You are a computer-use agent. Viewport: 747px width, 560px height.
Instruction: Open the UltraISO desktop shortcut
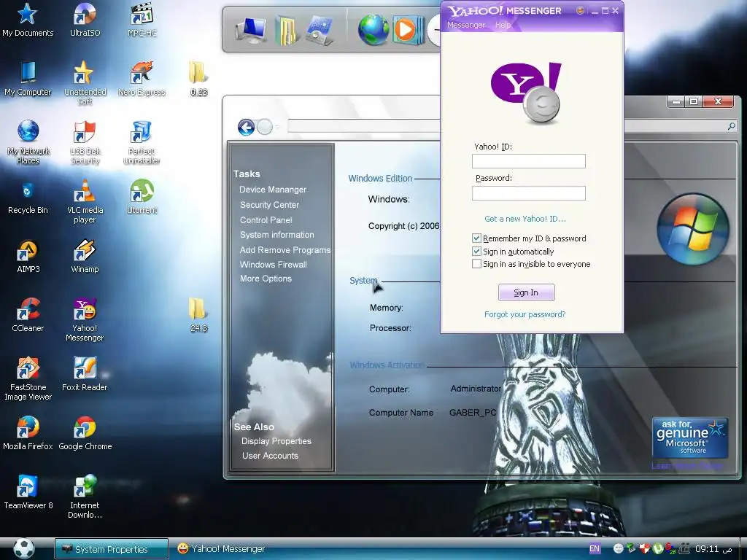[85, 20]
